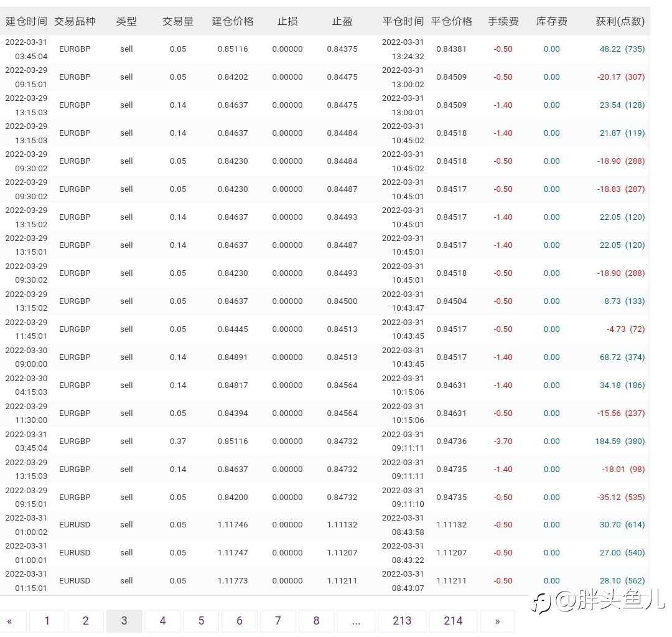The image size is (672, 637).
Task: Select profit value 68.72 (374)
Action: tap(622, 357)
